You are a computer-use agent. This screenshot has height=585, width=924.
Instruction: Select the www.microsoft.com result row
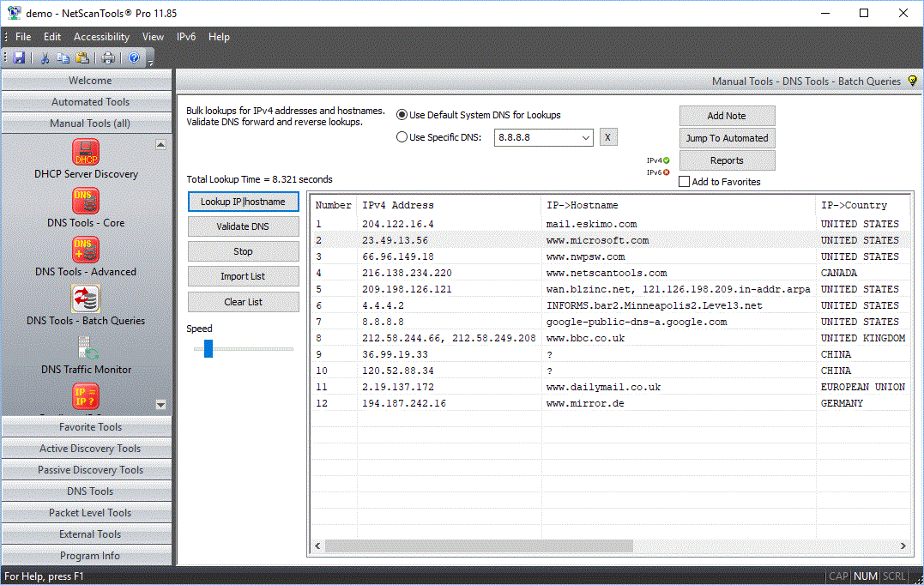coord(611,240)
